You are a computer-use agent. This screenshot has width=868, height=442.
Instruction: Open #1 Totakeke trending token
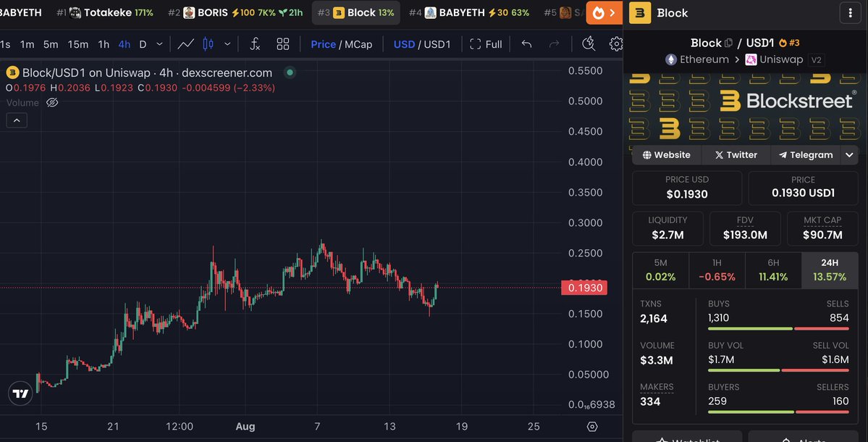pos(105,13)
